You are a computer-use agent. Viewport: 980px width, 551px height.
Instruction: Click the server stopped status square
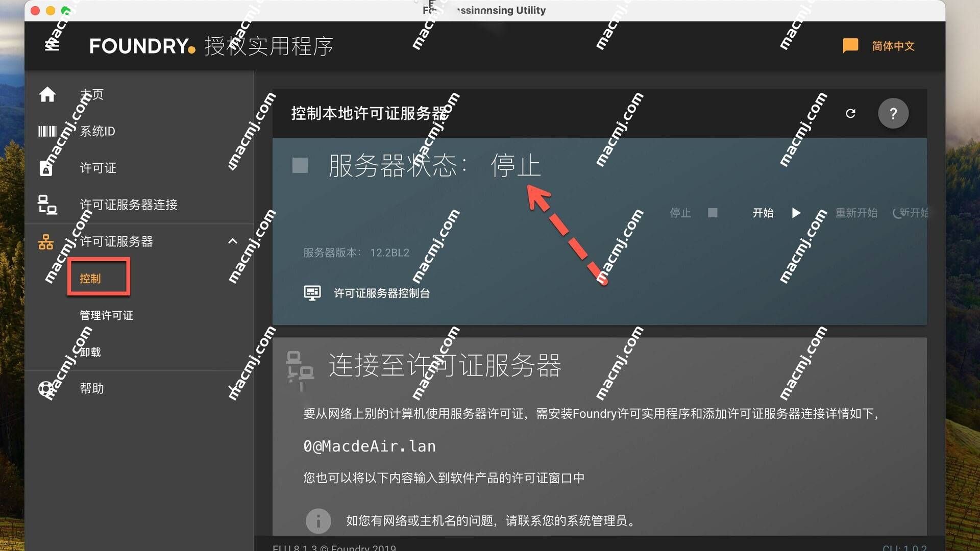pos(300,165)
